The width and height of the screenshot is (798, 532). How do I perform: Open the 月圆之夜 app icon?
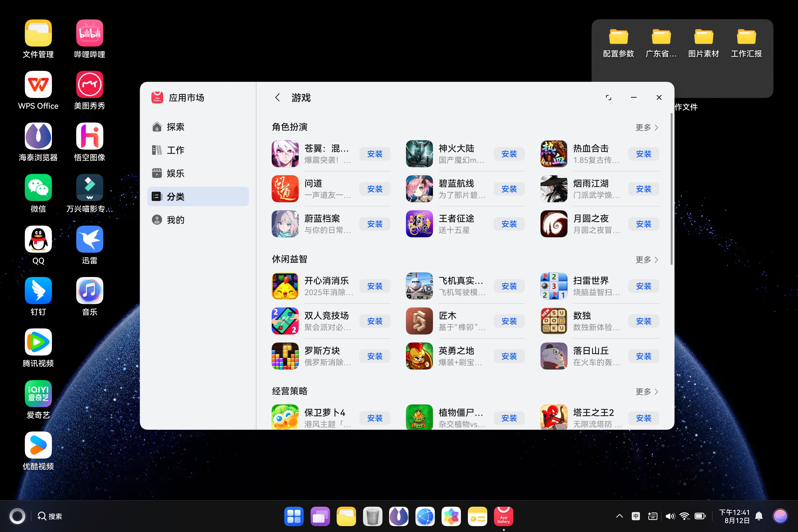click(554, 224)
